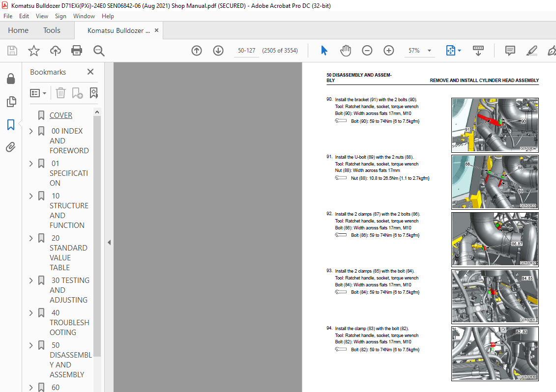Screen dimensions: 556x392
Task: Select the 40 TROUBLESHOOTING bookmark
Action: 69,323
